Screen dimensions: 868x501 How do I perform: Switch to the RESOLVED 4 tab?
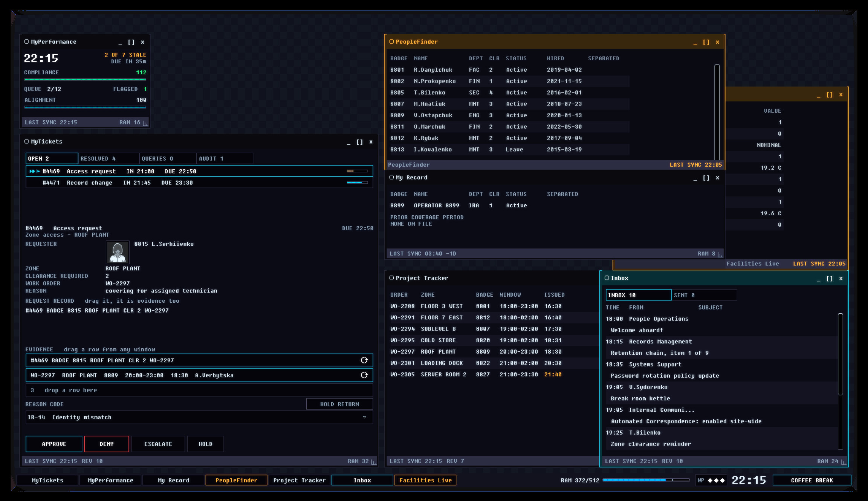(x=108, y=158)
